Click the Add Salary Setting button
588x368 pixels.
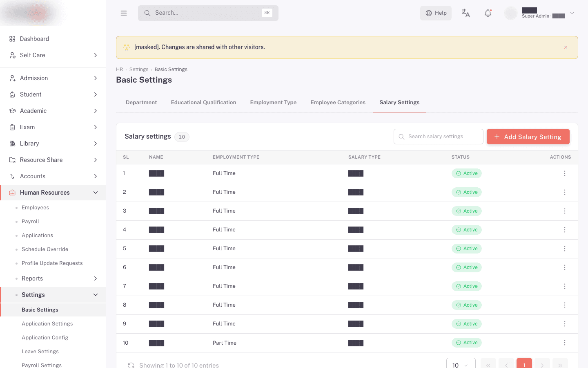point(528,137)
